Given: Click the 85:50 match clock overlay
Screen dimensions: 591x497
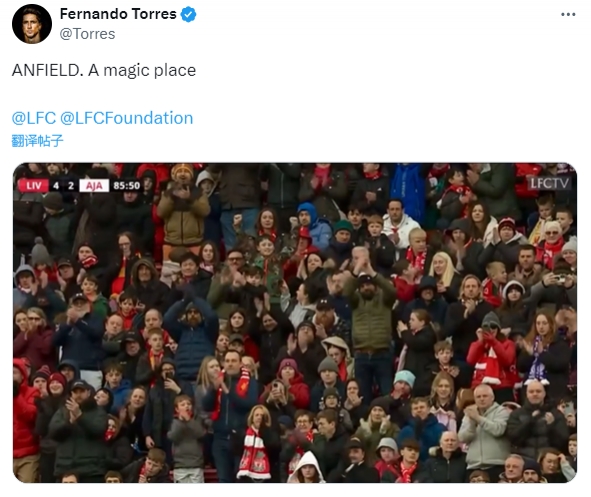Looking at the screenshot, I should tap(127, 186).
